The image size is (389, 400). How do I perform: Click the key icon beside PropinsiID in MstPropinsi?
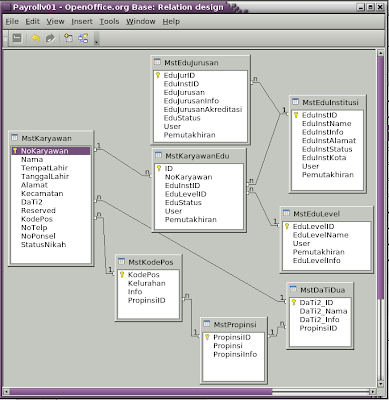point(207,337)
